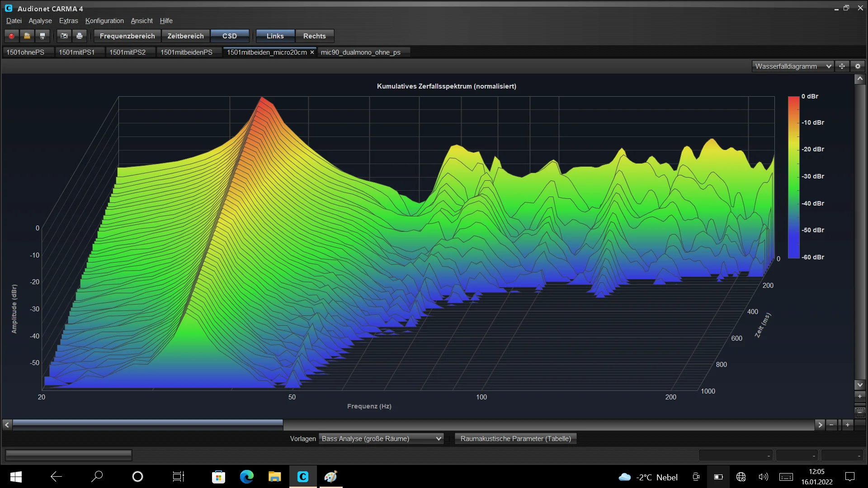Screen dimensions: 868x488
Task: Close the 1501mitbeiden_micro20cm tab
Action: (x=312, y=52)
